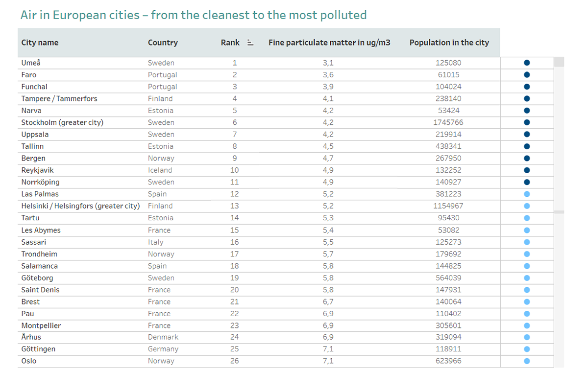The image size is (588, 370).
Task: Click population value 1154967
Action: click(x=448, y=206)
